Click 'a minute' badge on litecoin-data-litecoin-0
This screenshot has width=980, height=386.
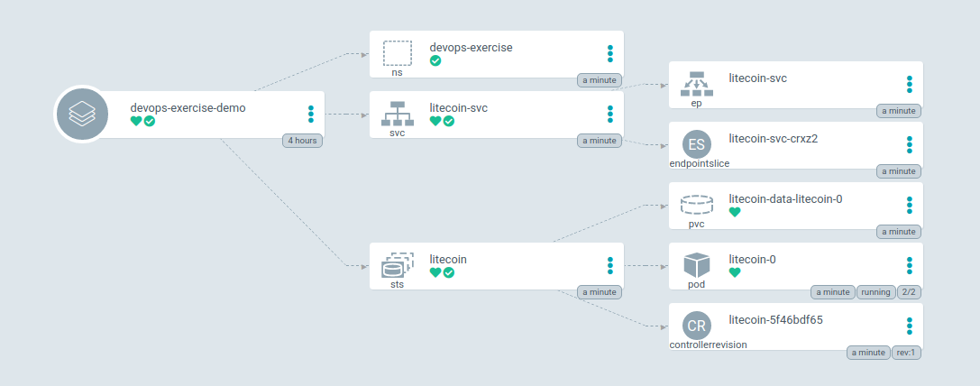(x=899, y=232)
